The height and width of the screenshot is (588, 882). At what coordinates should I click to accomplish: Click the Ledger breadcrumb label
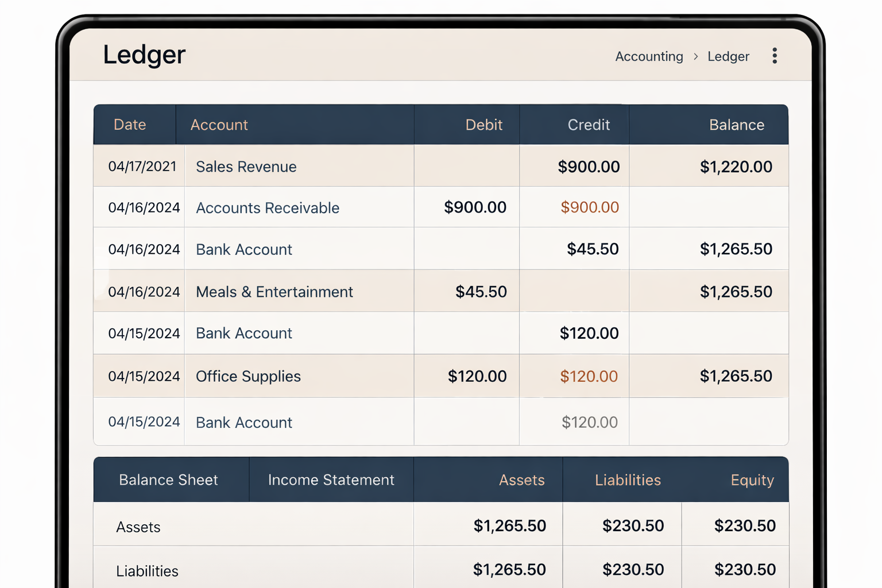728,57
